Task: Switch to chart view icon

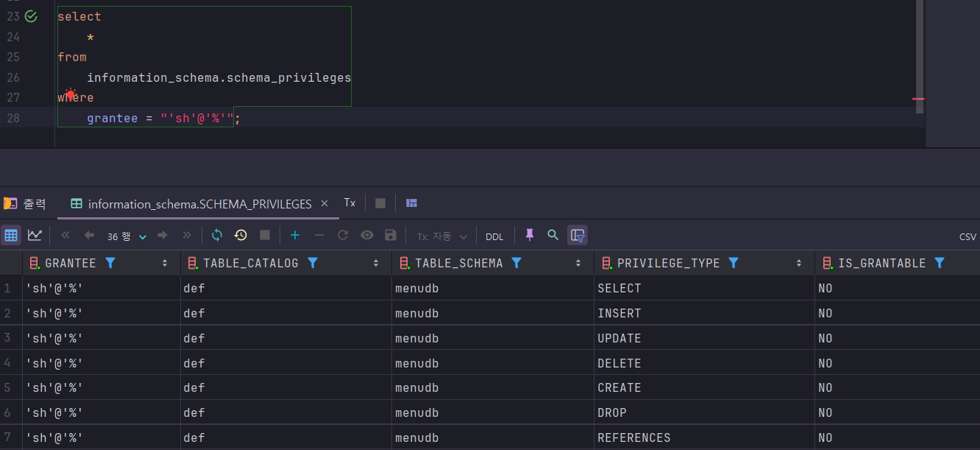Action: [x=35, y=236]
